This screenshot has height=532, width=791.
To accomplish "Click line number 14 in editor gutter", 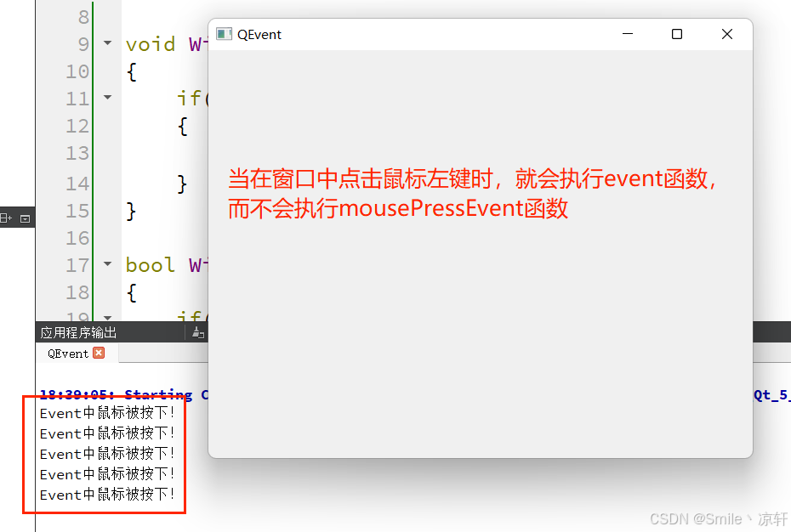I will [77, 183].
